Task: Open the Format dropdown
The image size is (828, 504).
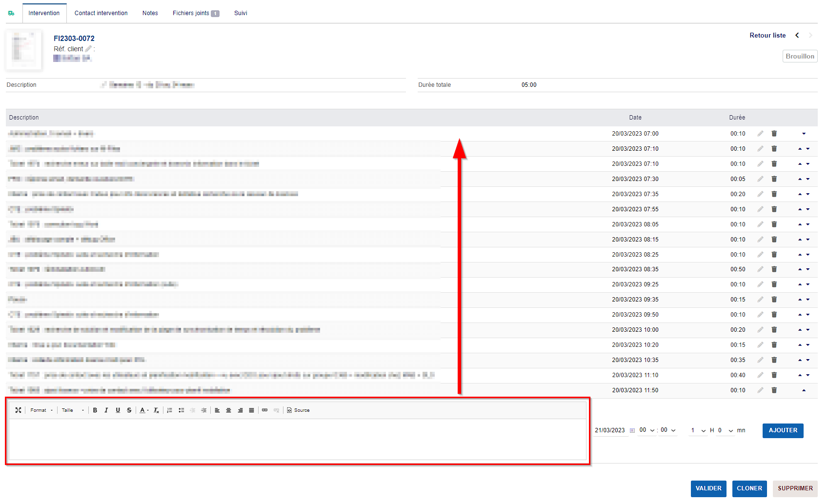Action: pyautogui.click(x=41, y=410)
